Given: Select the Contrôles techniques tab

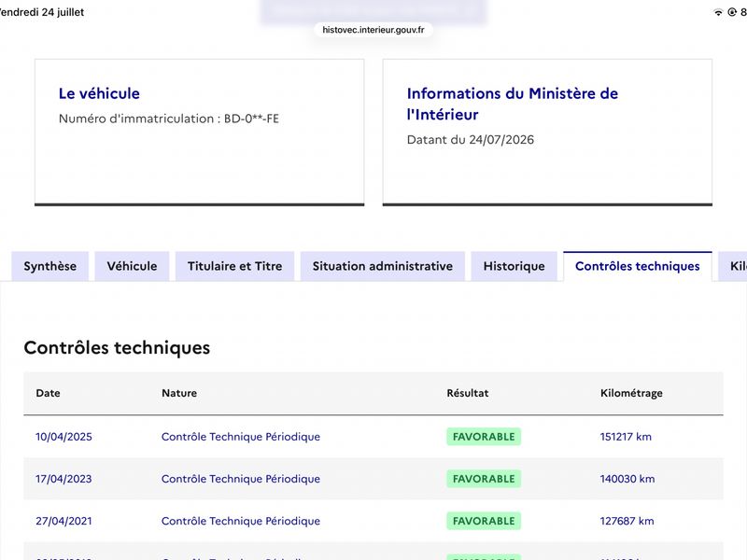Looking at the screenshot, I should (638, 266).
